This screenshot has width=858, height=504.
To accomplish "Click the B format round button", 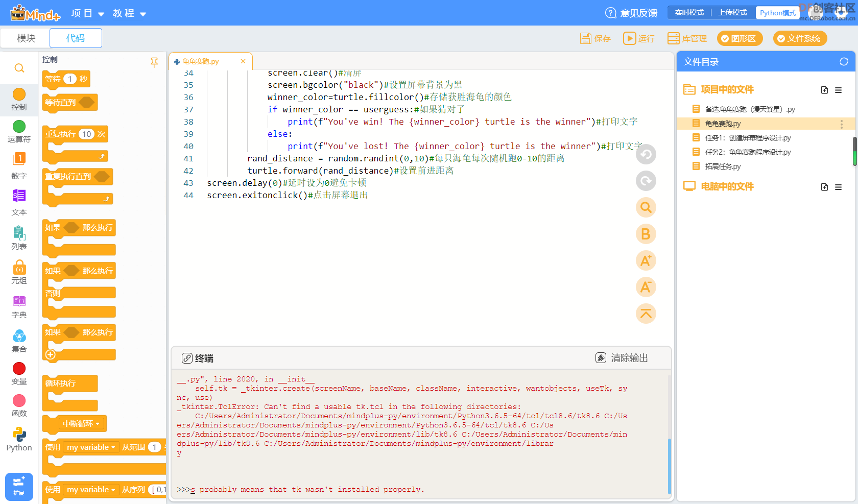I will coord(646,234).
